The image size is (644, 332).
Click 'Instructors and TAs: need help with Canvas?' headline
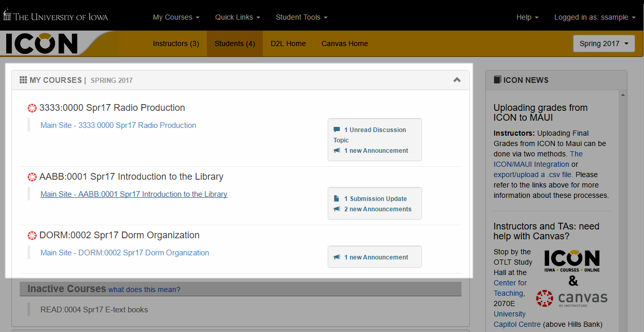pyautogui.click(x=547, y=231)
